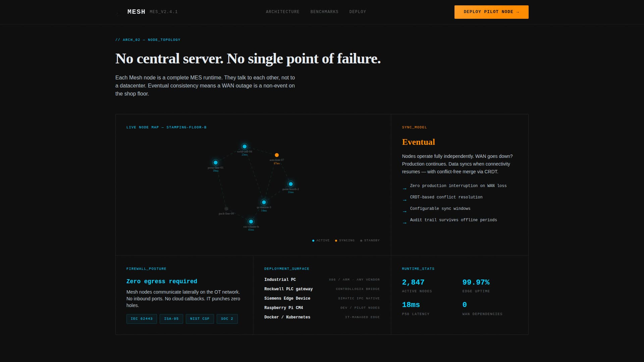644x362 pixels.
Task: Select the Docker / Kubernetes row
Action: pyautogui.click(x=322, y=317)
